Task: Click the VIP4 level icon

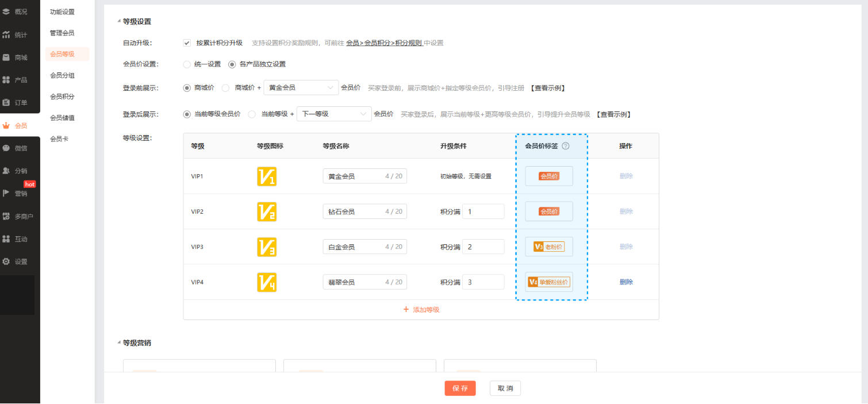Action: coord(267,282)
